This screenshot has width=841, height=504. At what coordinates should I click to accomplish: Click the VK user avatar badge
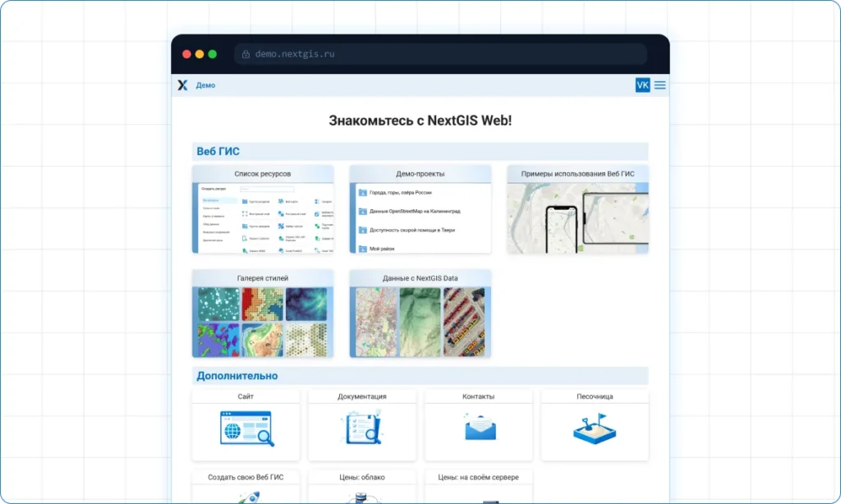click(x=642, y=85)
